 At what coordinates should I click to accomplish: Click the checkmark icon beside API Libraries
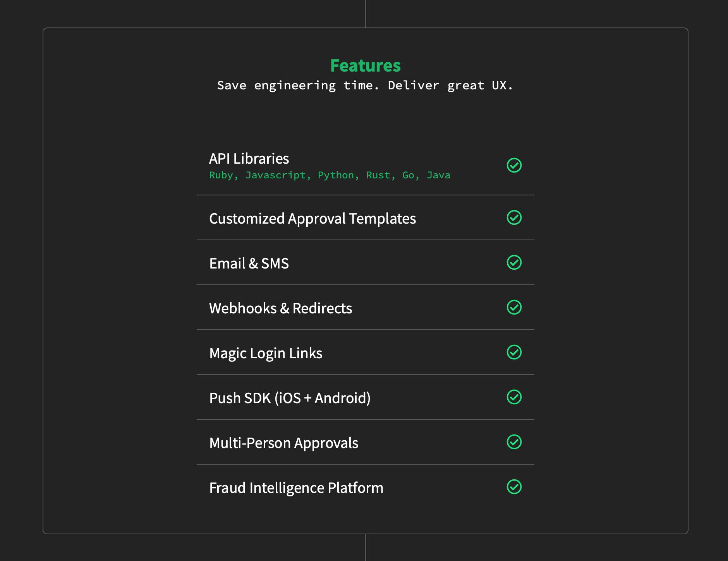(514, 165)
